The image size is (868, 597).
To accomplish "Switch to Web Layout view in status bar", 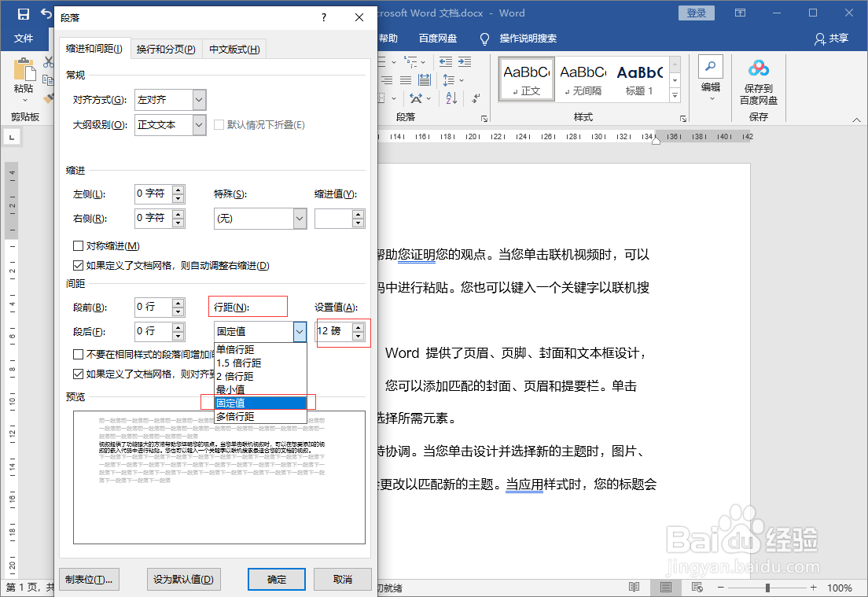I will [697, 587].
